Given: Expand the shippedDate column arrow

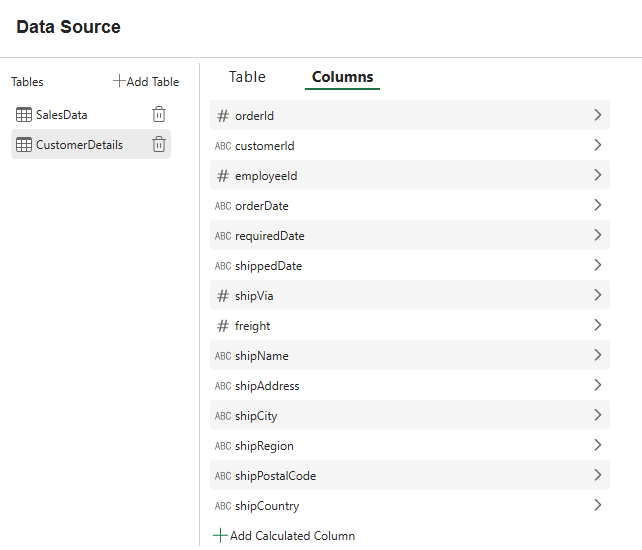Looking at the screenshot, I should [x=597, y=265].
